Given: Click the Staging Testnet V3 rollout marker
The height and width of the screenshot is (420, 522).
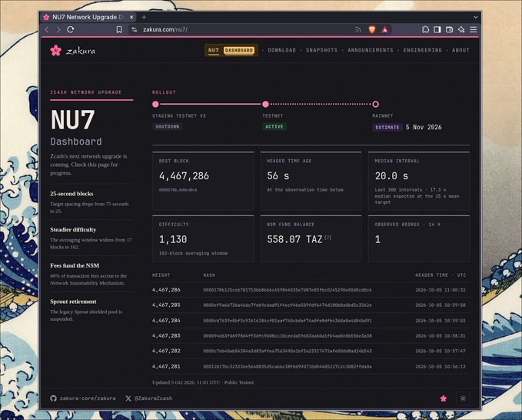Looking at the screenshot, I should (x=155, y=105).
